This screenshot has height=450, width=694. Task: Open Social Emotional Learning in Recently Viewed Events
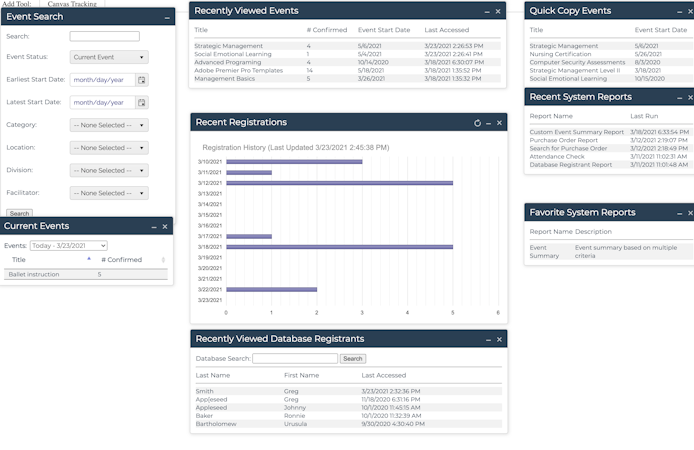[233, 54]
